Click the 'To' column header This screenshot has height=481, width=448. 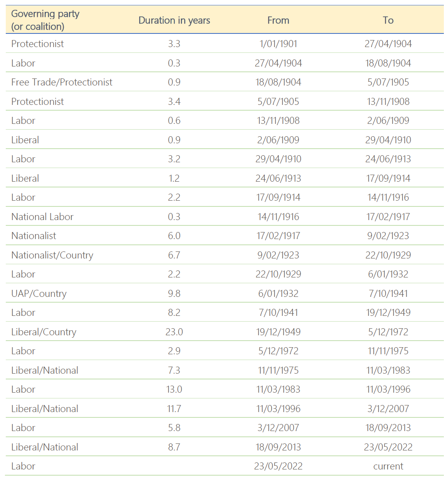[388, 20]
